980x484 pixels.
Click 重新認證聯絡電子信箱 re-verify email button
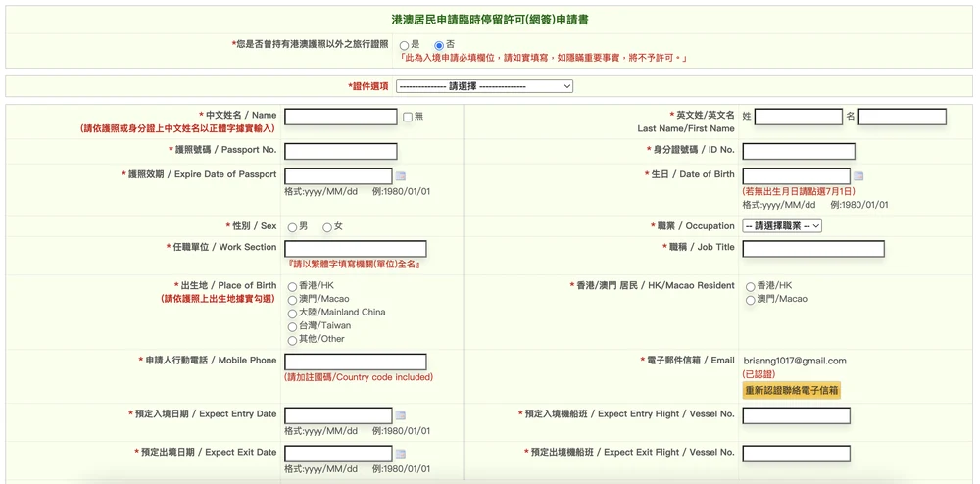791,390
